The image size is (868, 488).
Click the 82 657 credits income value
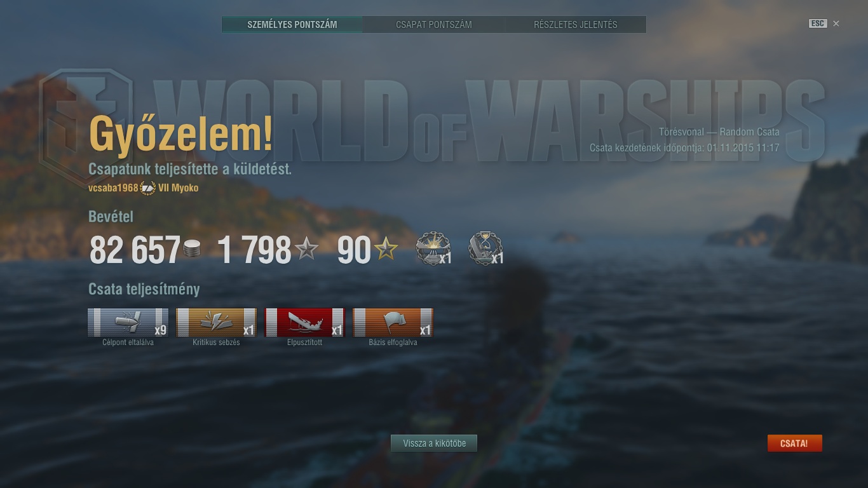point(135,250)
